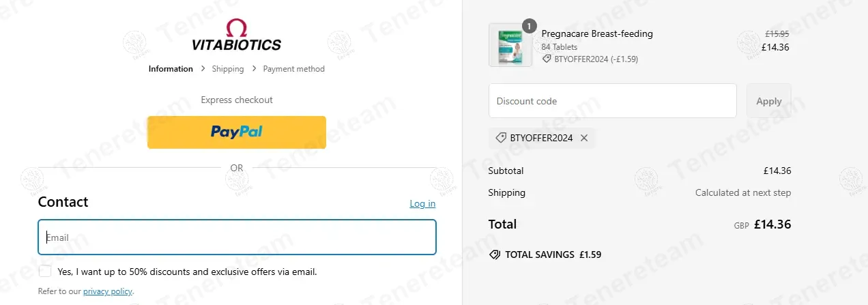Click the quantity badge on the product image

tap(530, 27)
